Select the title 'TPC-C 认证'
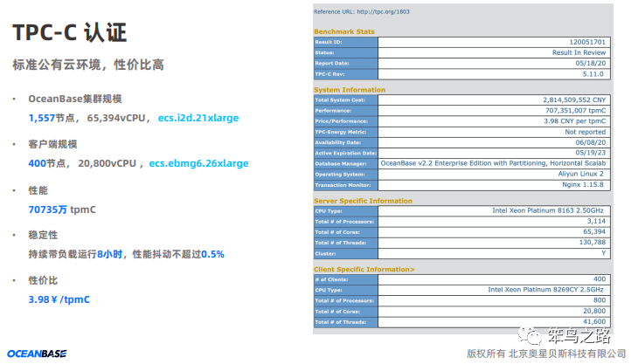This screenshot has width=631, height=364. 70,32
